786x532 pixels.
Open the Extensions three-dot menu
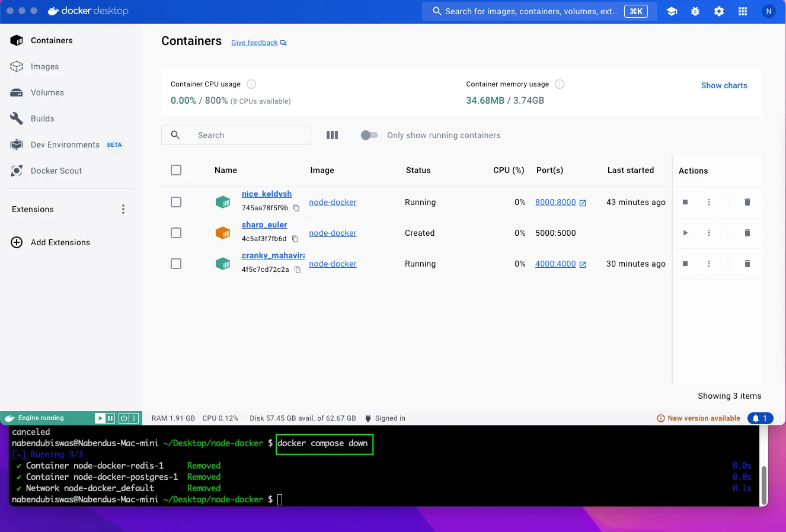(123, 209)
